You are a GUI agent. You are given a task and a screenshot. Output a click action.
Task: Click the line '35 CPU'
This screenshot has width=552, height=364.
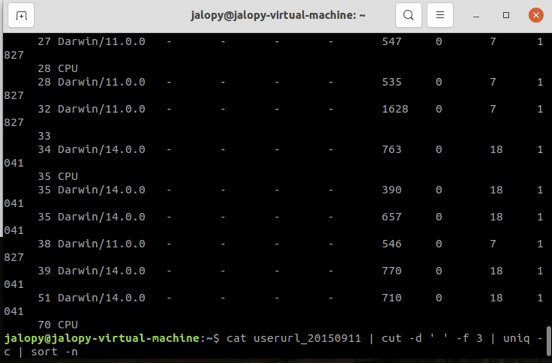pyautogui.click(x=58, y=176)
